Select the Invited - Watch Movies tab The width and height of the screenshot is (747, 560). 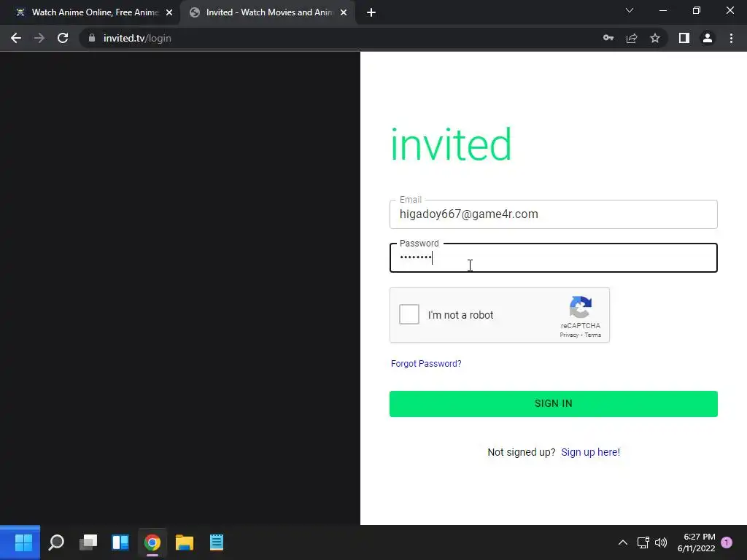[267, 12]
